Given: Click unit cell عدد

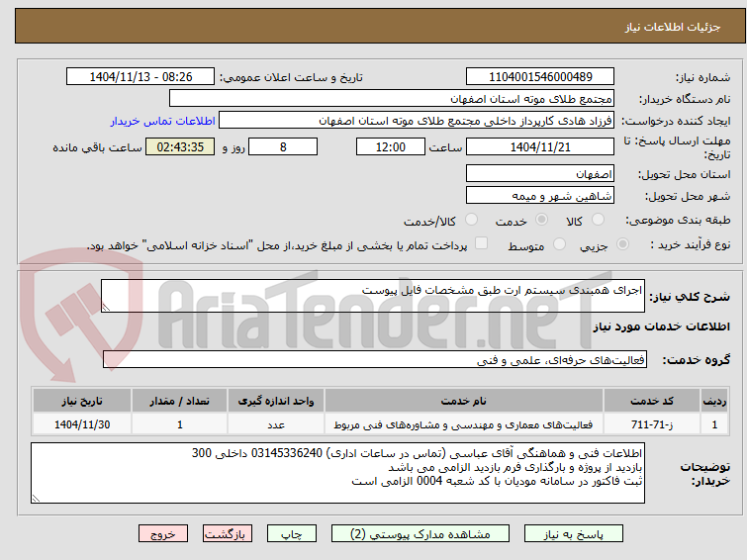Looking at the screenshot, I should point(276,424).
